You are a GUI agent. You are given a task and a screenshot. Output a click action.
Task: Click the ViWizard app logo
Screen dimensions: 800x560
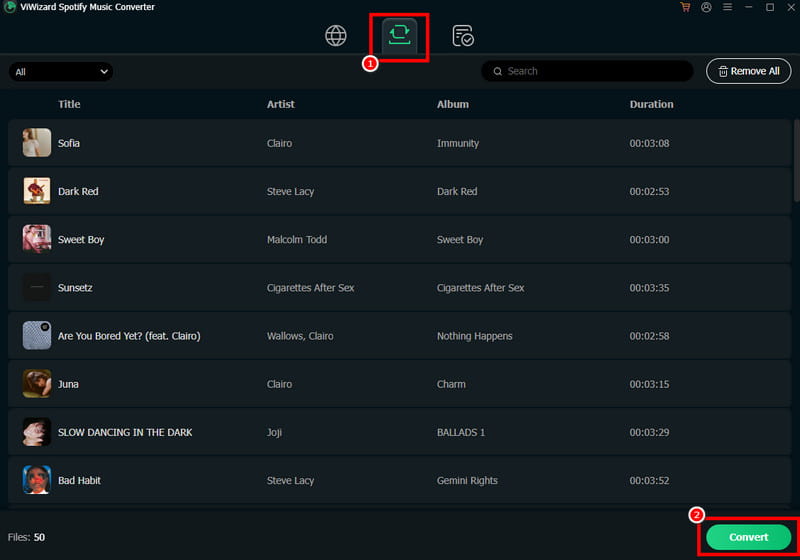pos(9,7)
